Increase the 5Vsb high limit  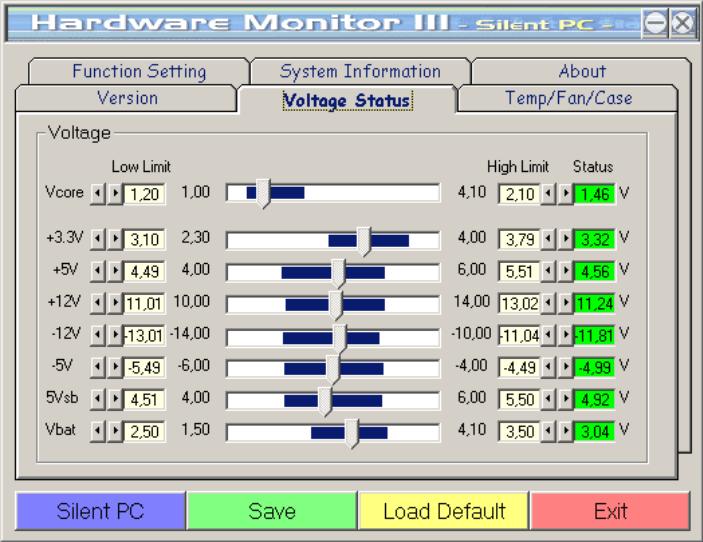pyautogui.click(x=565, y=399)
